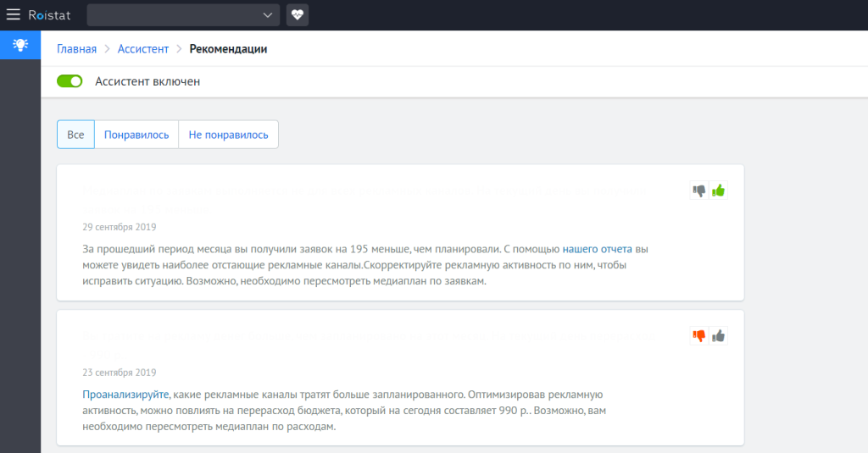Select the Не понравилось filter tab
The image size is (868, 453).
(228, 135)
